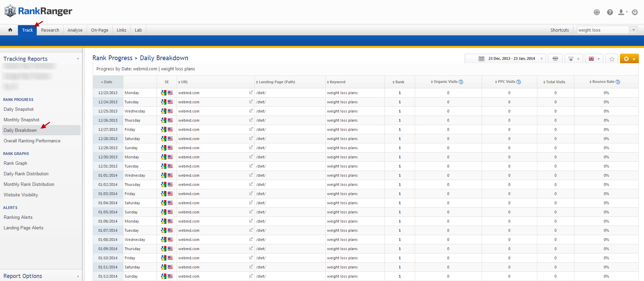Click the Organic Visits help tooltip icon

click(x=461, y=82)
